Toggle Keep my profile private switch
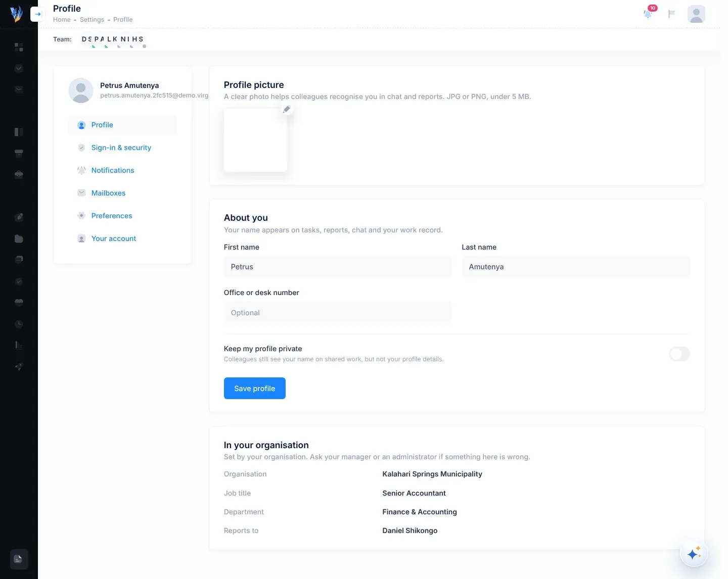The image size is (728, 579). pos(679,354)
